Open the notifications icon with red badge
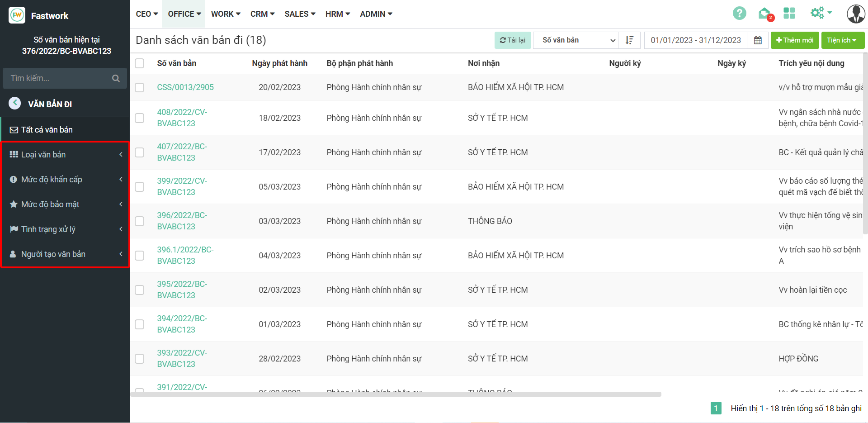 (765, 14)
